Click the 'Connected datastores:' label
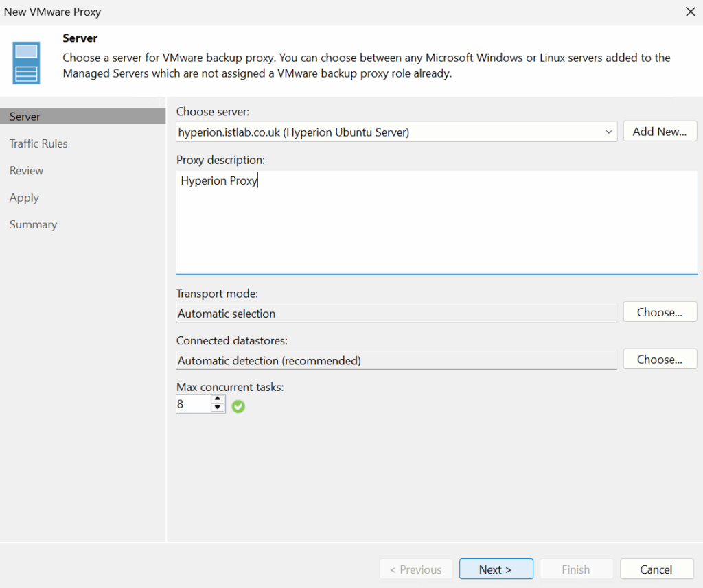The height and width of the screenshot is (588, 703). click(x=232, y=340)
